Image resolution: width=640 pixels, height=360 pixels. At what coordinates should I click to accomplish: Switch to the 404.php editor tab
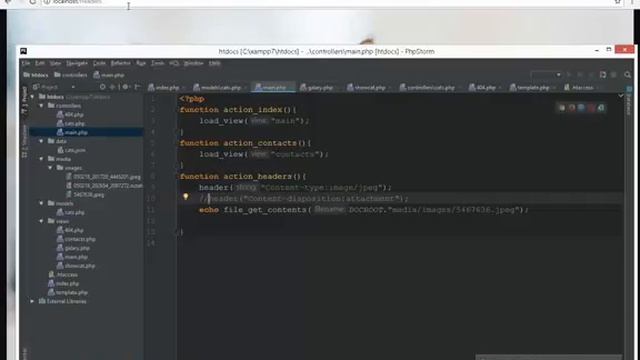coord(483,87)
